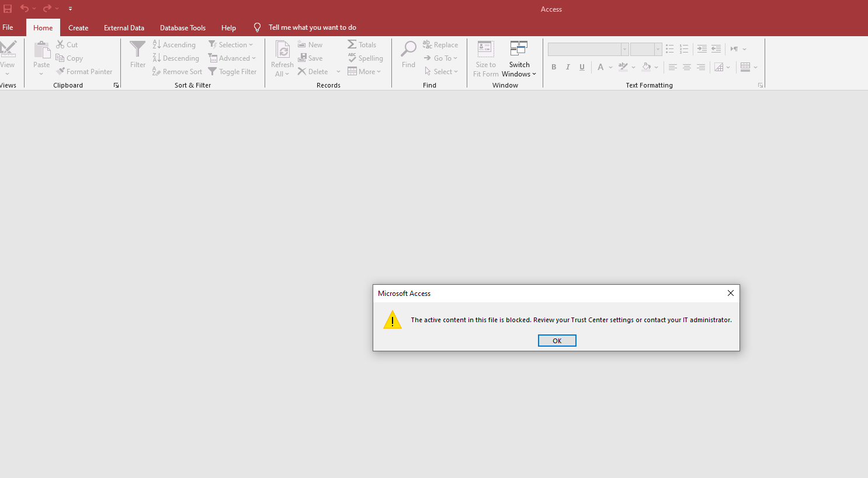Viewport: 868px width, 478px height.
Task: Switch to the Create tab
Action: (x=78, y=27)
